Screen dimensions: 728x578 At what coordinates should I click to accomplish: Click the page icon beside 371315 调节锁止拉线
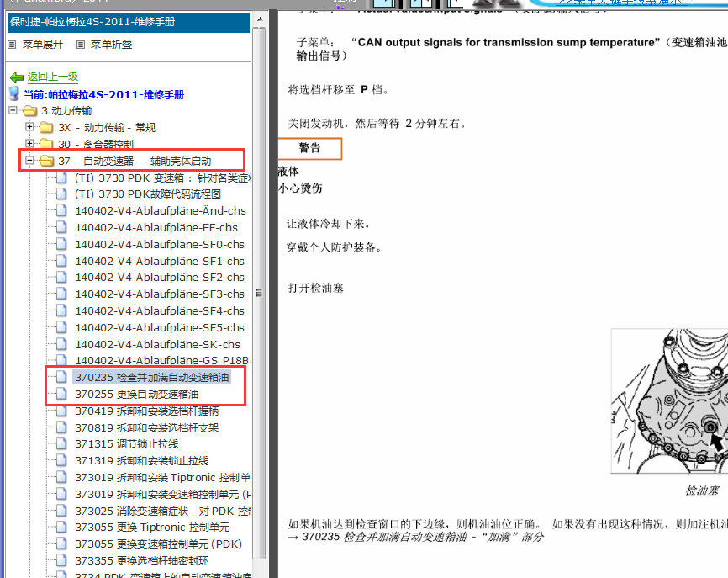coord(61,444)
